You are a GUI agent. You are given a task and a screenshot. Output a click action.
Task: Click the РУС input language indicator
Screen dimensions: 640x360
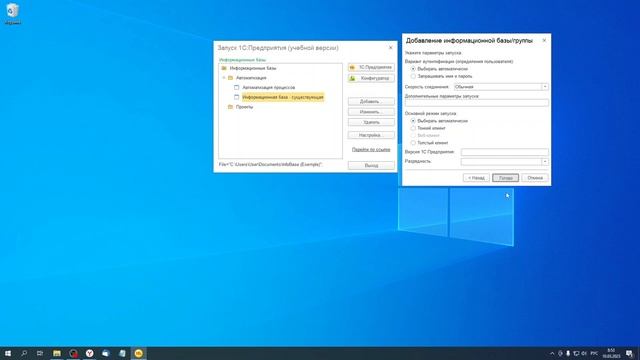tap(594, 353)
